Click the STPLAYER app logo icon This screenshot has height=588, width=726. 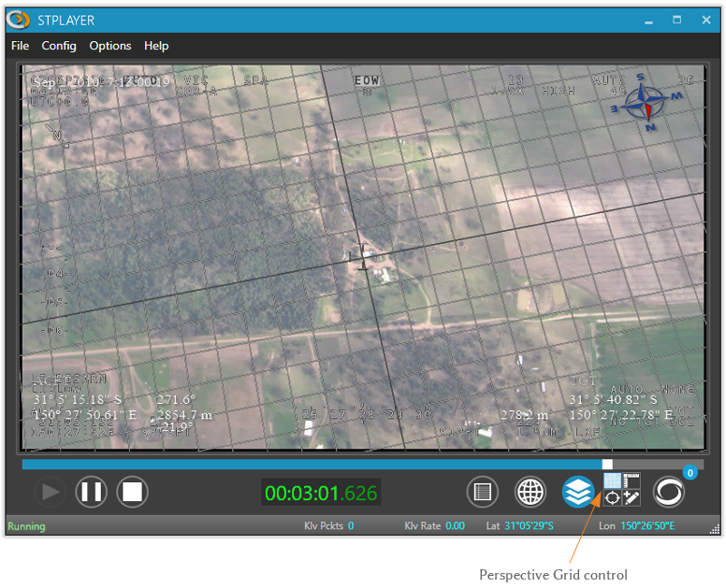[19, 20]
